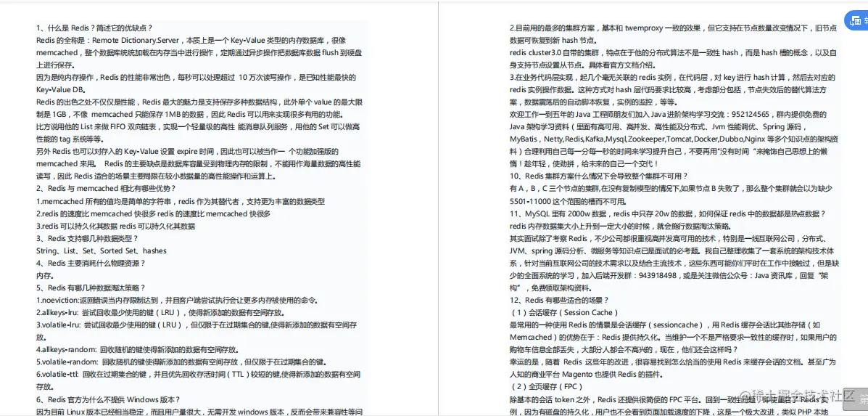Image resolution: width=868 pixels, height=416 pixels.
Task: Click the line starting '2.目前用的最多的集群方案'
Action: pos(673,28)
